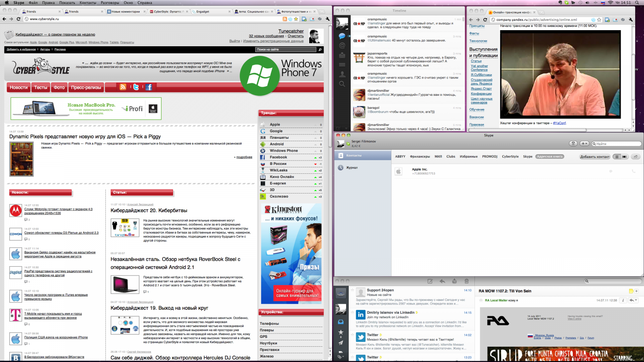Click bookmark star in cyberstyle.ru address bar
644x362 pixels.
click(x=296, y=19)
